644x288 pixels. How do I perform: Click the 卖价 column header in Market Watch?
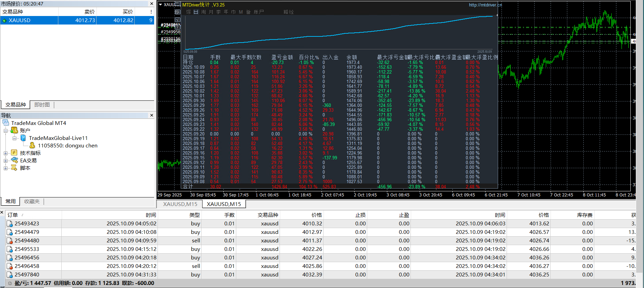pyautogui.click(x=77, y=12)
